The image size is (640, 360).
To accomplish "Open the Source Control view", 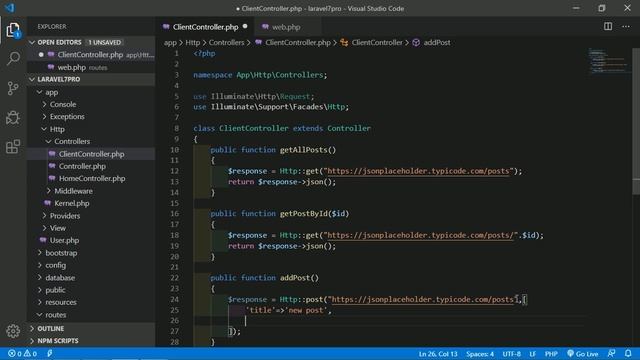I will click(13, 88).
